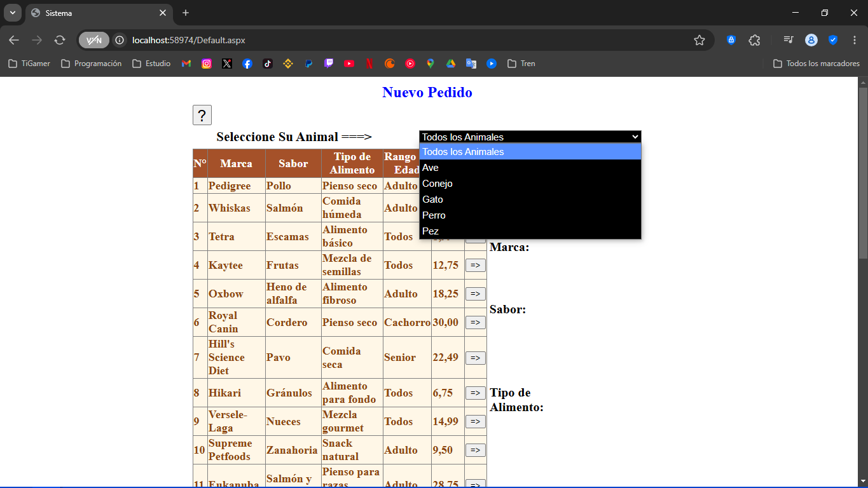
Task: Select the Pez option in dropdown
Action: [530, 231]
